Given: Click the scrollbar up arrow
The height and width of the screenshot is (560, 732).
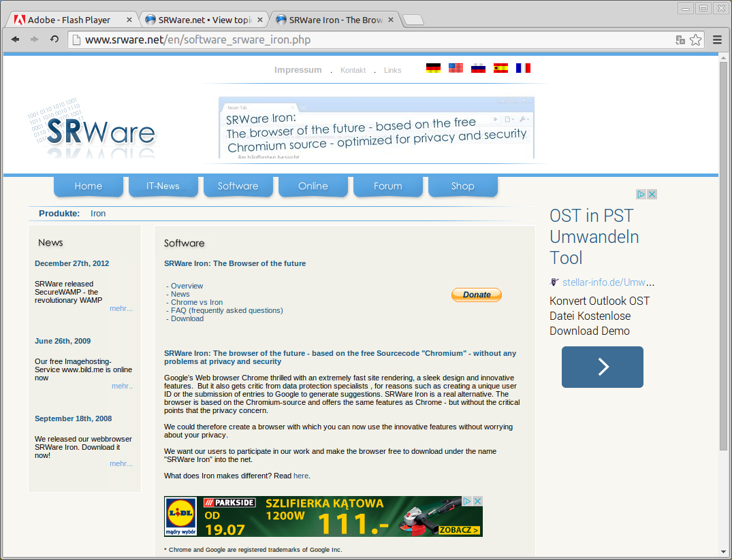Looking at the screenshot, I should 723,57.
